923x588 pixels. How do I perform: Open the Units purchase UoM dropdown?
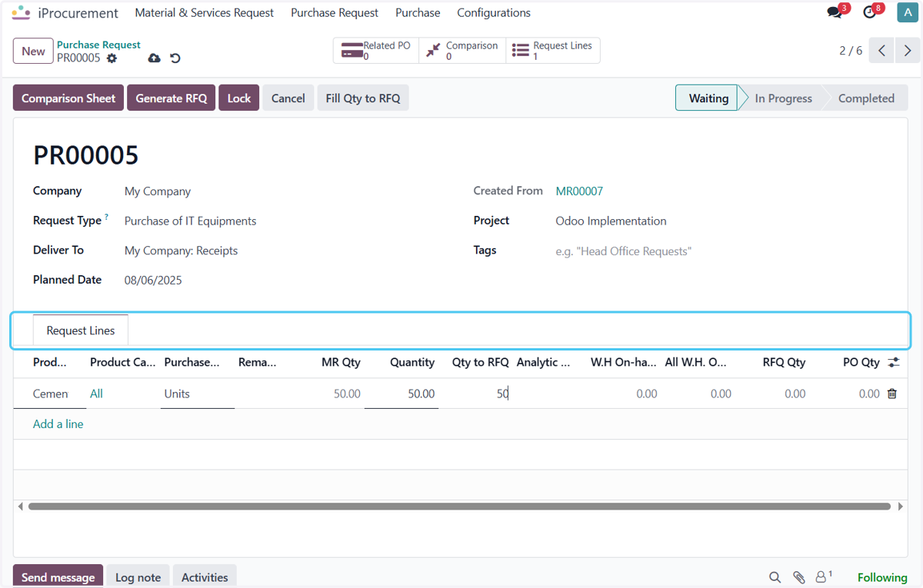click(x=198, y=394)
